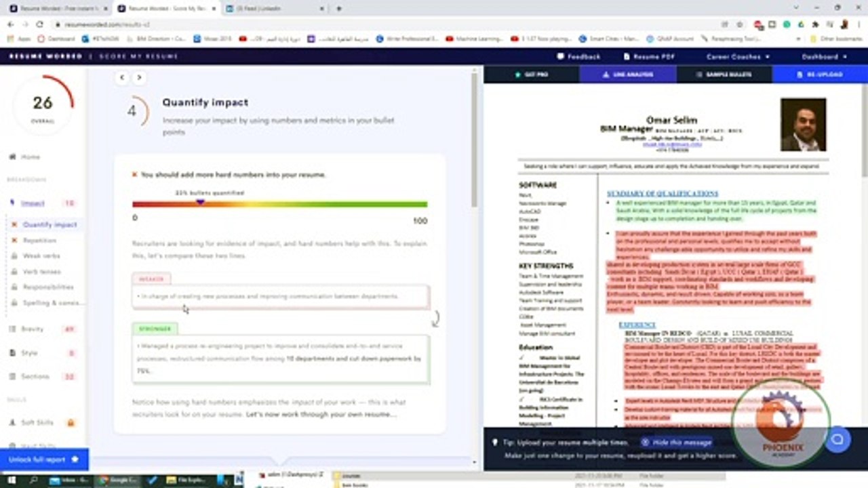This screenshot has height=488, width=868.
Task: Open Dashboard dropdown menu
Action: click(824, 57)
